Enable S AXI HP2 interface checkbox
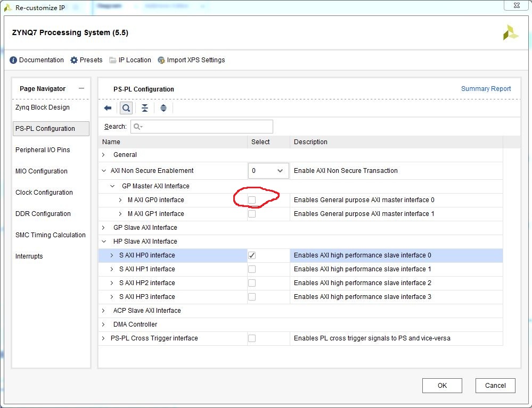Image resolution: width=532 pixels, height=408 pixels. (252, 283)
